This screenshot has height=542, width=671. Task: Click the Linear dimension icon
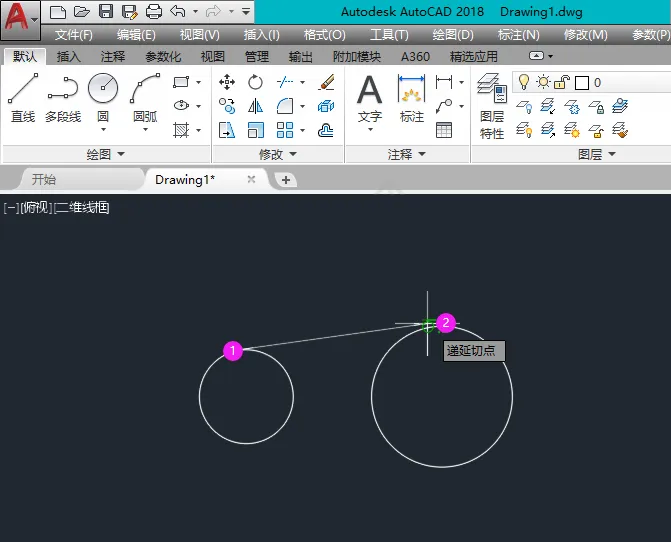(x=444, y=82)
